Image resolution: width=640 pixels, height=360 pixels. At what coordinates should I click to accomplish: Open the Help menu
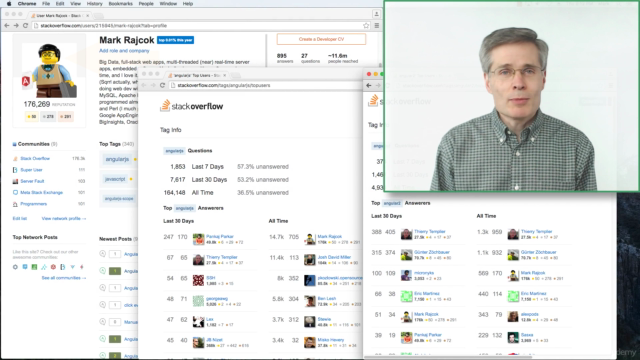tap(188, 4)
